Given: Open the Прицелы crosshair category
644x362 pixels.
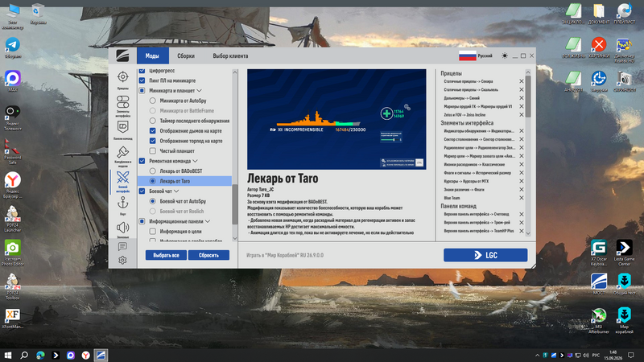Looking at the screenshot, I should [x=123, y=76].
